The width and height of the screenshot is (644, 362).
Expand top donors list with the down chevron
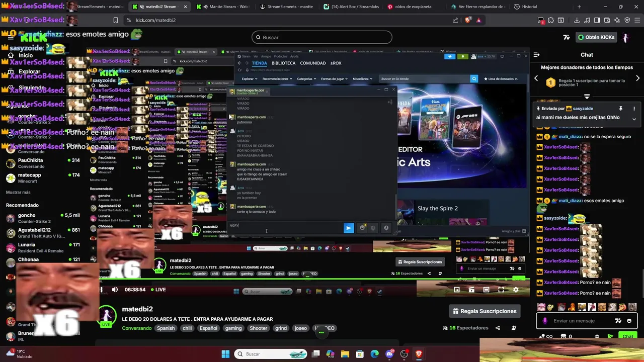[587, 96]
